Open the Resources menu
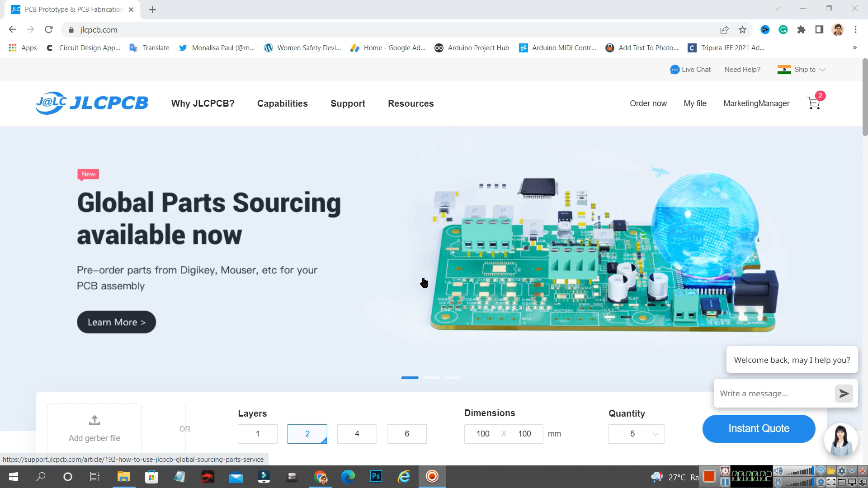The image size is (868, 488). click(410, 103)
